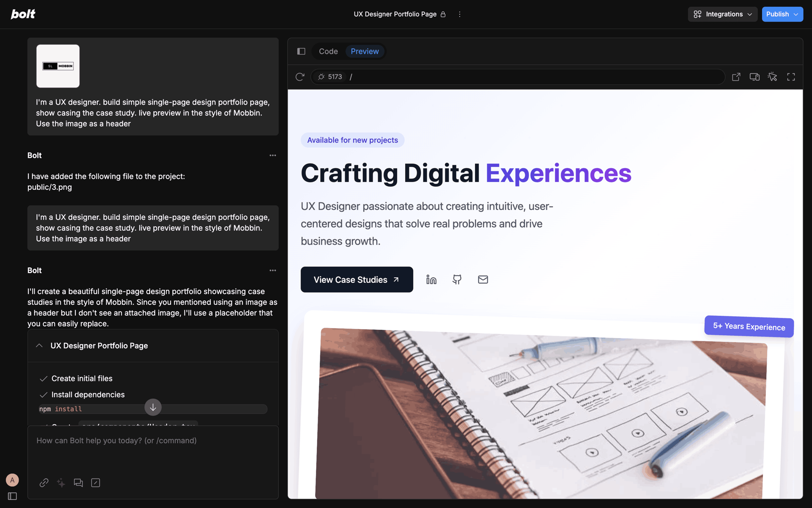Click the wireframe notebook hero image
This screenshot has height=508, width=812.
(x=541, y=413)
